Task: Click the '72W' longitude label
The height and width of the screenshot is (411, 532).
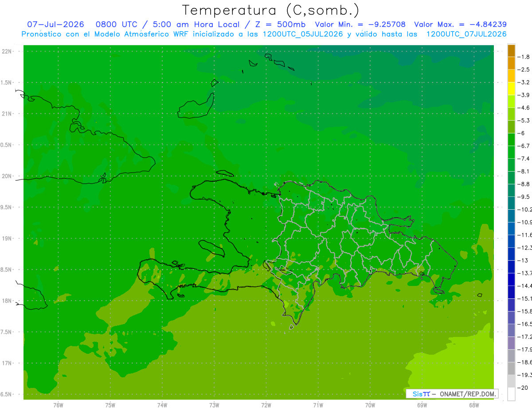Action: pyautogui.click(x=266, y=405)
